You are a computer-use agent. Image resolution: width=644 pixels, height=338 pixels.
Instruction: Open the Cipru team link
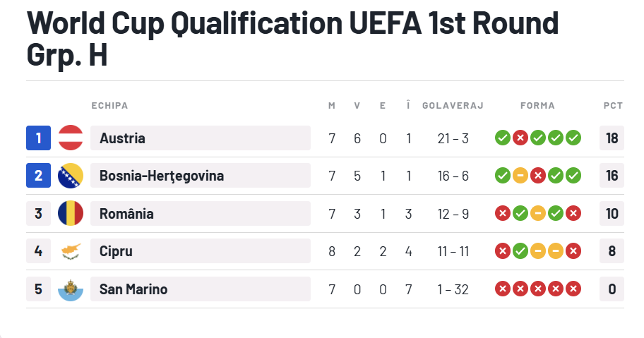coord(116,251)
